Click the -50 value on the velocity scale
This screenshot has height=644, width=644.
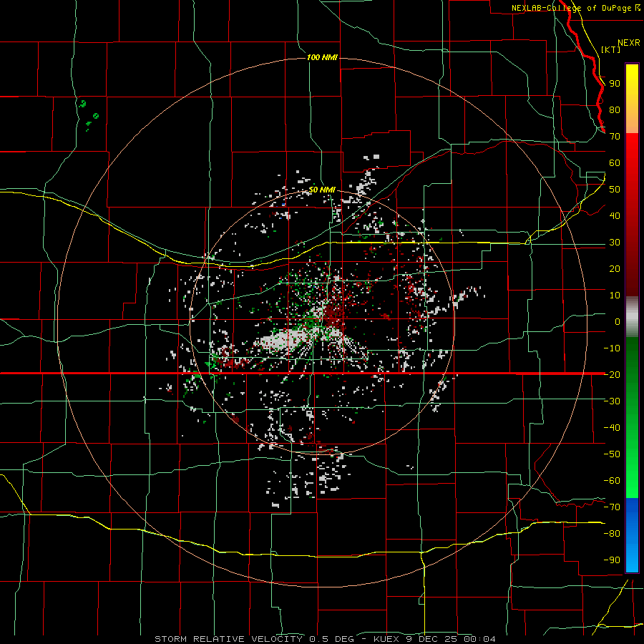pyautogui.click(x=612, y=454)
